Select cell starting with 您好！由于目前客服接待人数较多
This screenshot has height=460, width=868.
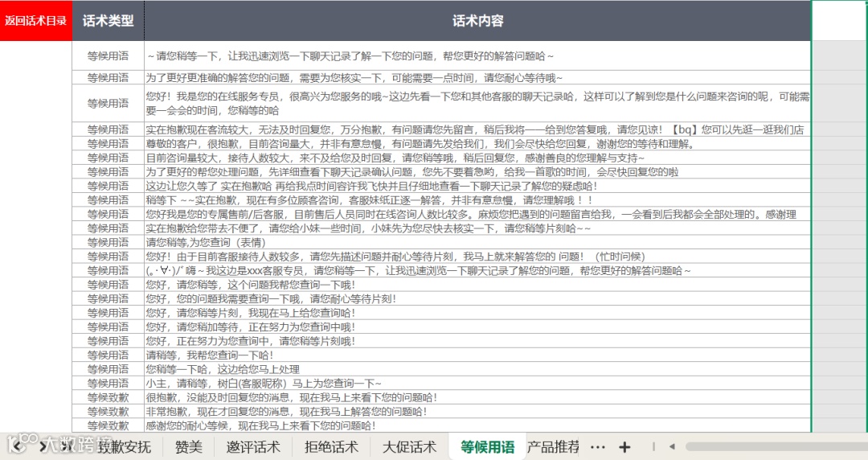tap(477, 257)
